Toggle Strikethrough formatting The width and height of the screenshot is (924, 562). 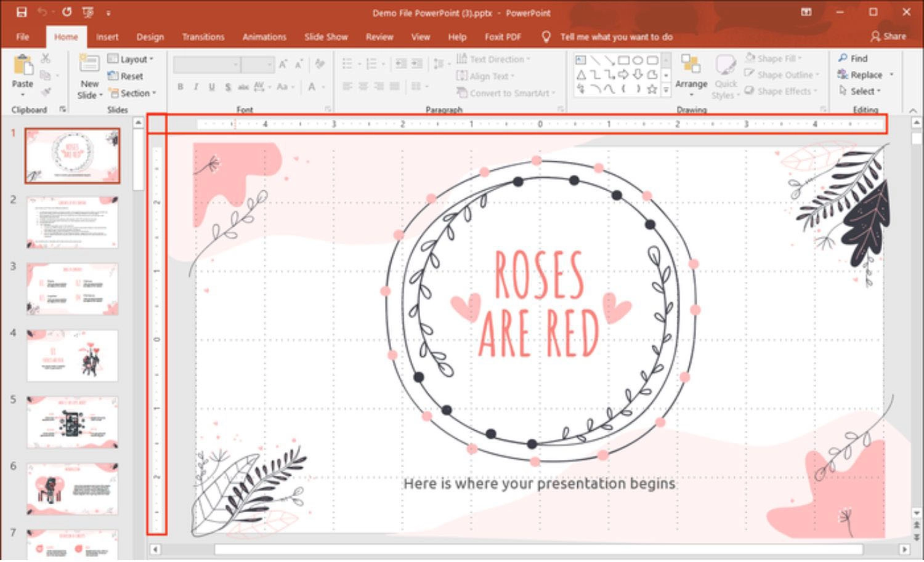coord(243,87)
